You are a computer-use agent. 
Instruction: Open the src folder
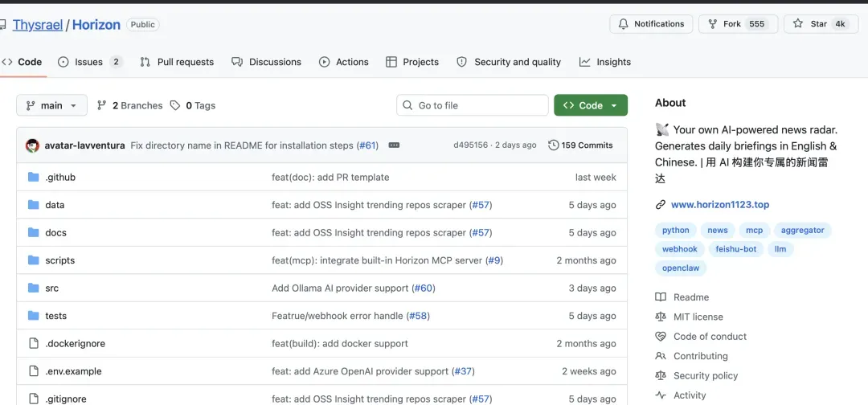pyautogui.click(x=52, y=288)
